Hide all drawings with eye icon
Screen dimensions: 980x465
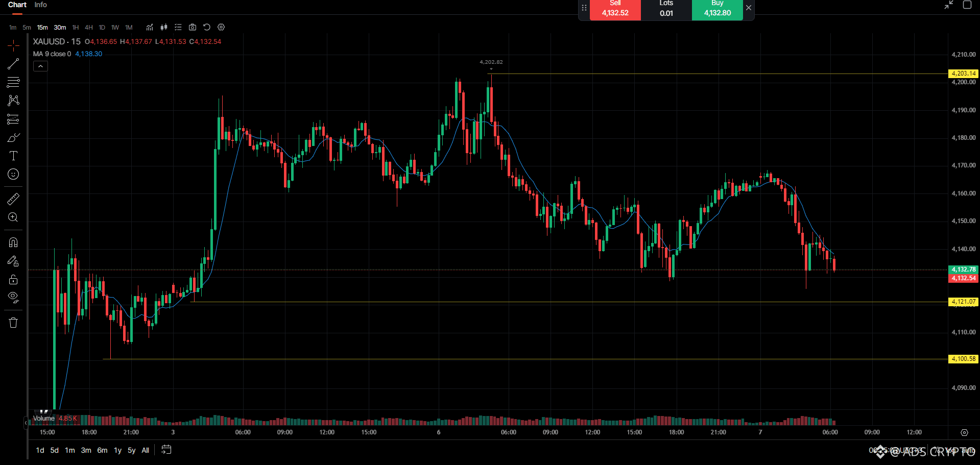pos(13,298)
